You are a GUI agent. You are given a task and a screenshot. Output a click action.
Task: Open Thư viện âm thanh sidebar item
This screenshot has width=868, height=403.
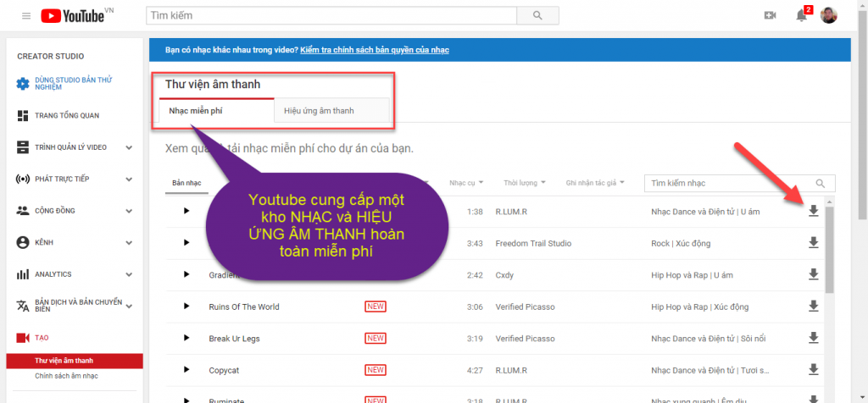tap(75, 361)
